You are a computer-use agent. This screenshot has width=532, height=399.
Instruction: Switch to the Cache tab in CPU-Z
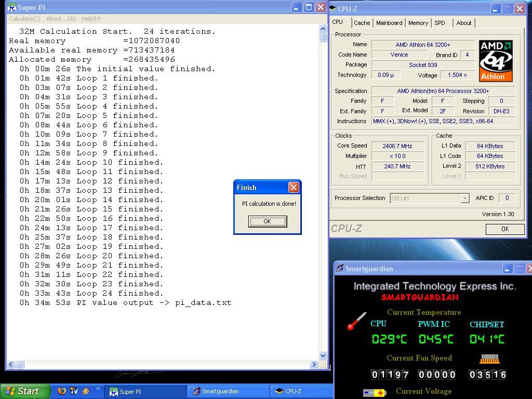click(x=362, y=23)
